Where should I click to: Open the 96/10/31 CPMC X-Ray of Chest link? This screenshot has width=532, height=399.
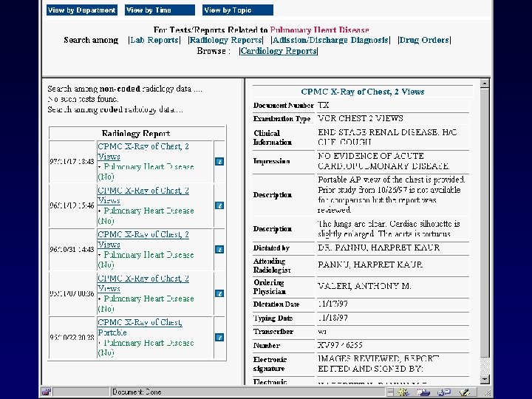pos(143,239)
